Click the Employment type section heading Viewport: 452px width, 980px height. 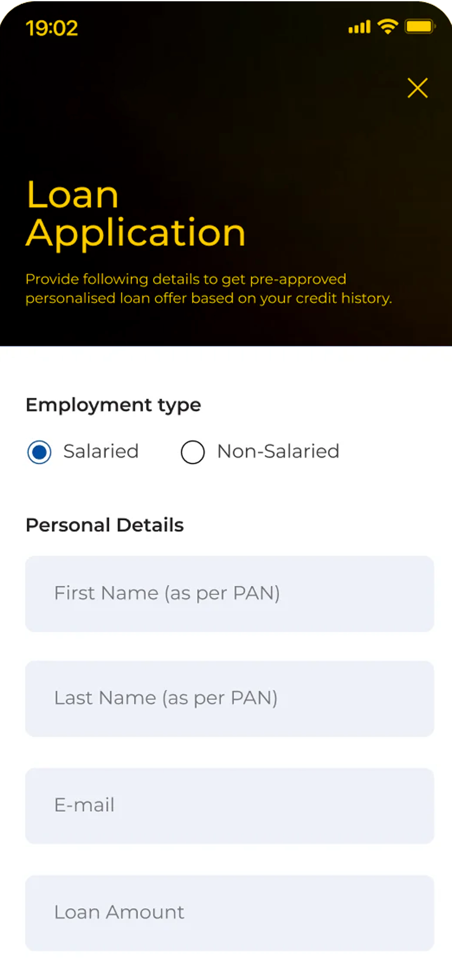(x=113, y=404)
